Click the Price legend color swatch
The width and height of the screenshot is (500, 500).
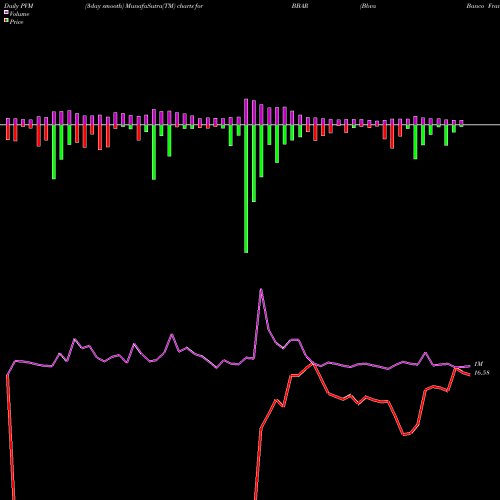pyautogui.click(x=6, y=20)
